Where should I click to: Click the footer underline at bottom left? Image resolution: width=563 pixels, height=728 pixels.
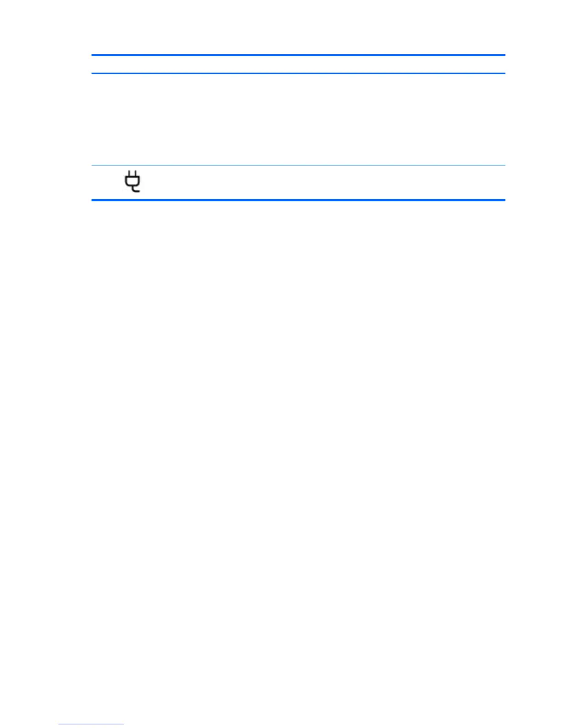[x=92, y=724]
